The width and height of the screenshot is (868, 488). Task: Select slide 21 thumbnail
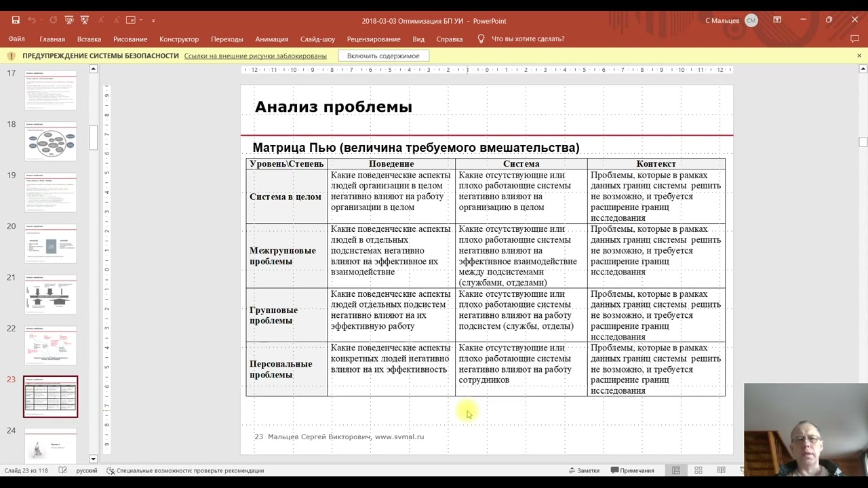[x=51, y=294]
